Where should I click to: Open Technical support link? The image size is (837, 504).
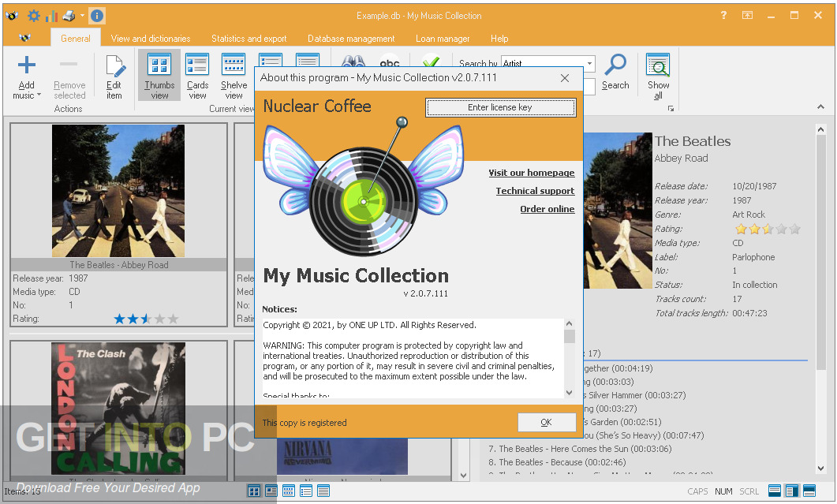tap(535, 191)
